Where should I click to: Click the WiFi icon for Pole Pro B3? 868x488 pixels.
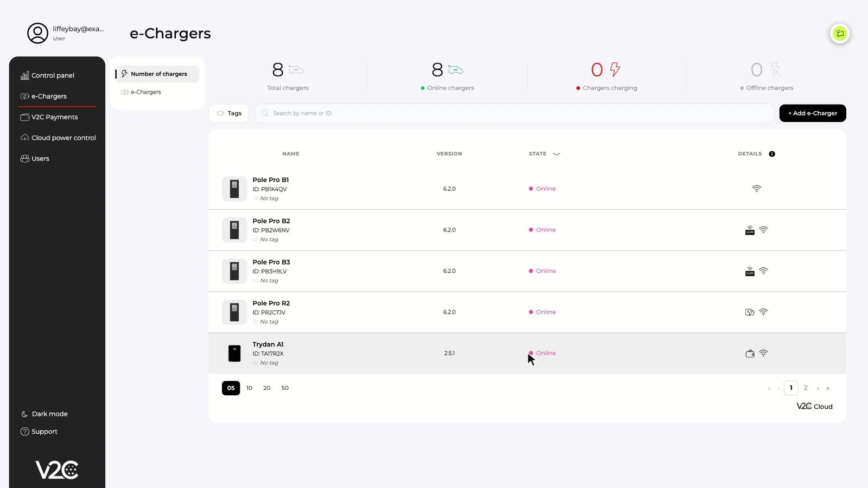tap(763, 271)
